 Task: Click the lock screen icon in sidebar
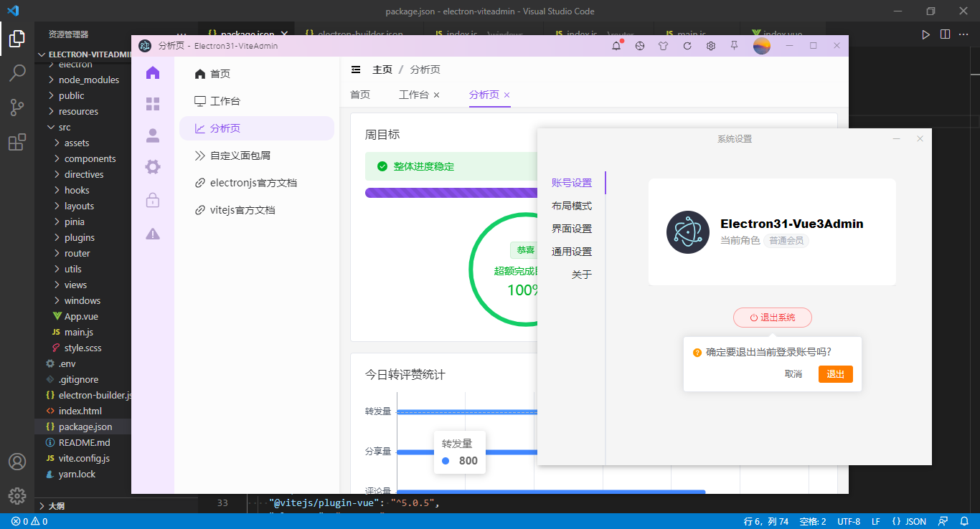pyautogui.click(x=152, y=200)
